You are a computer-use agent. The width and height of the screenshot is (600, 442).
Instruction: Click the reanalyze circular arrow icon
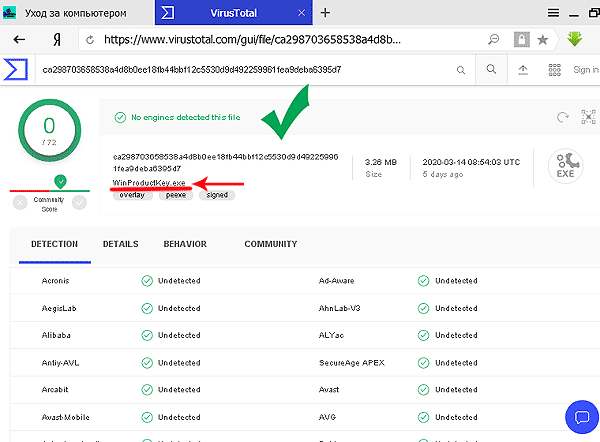point(562,117)
